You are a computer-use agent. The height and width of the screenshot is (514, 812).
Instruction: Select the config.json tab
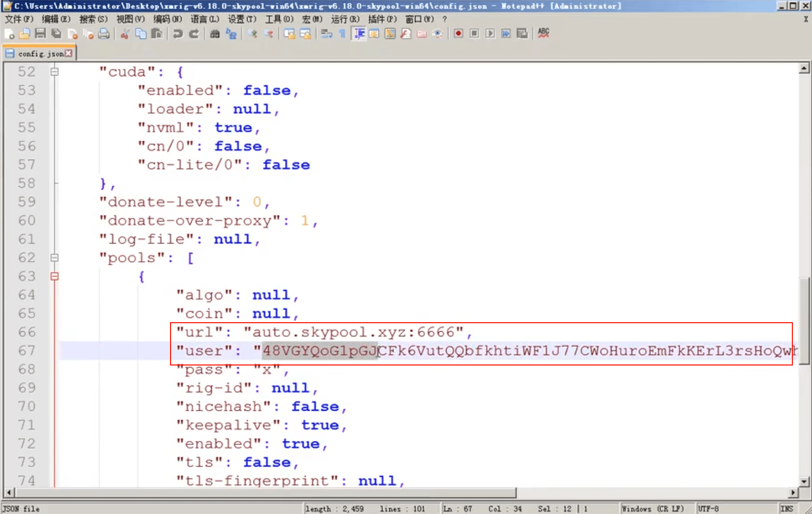tap(39, 53)
